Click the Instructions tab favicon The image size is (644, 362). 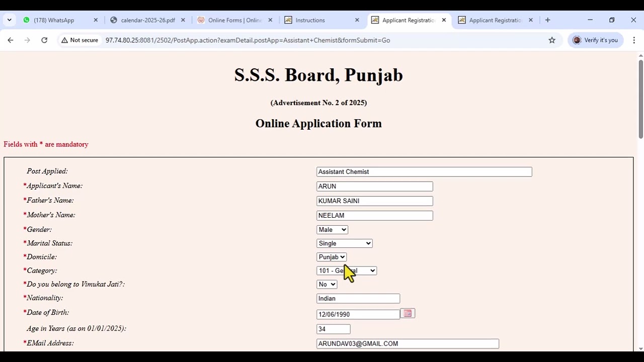pyautogui.click(x=288, y=20)
